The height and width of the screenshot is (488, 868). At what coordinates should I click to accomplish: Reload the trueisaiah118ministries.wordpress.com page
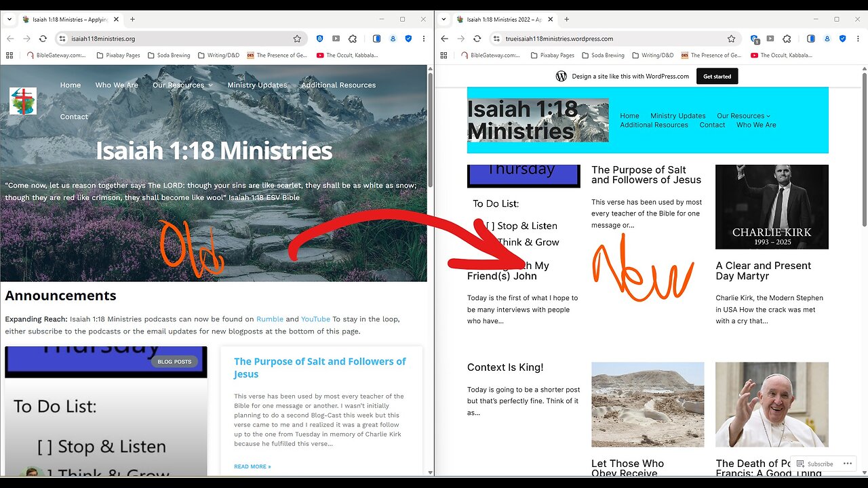[477, 39]
